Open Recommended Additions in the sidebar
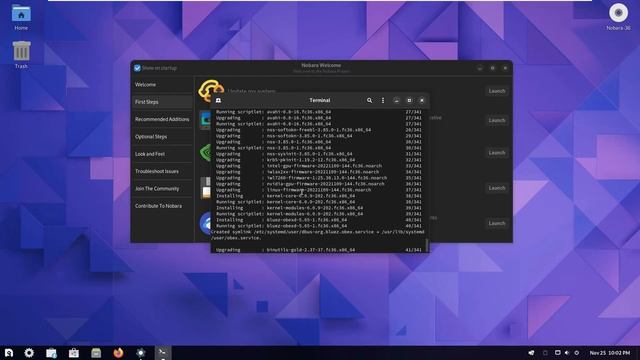Image resolution: width=640 pixels, height=360 pixels. click(x=162, y=119)
